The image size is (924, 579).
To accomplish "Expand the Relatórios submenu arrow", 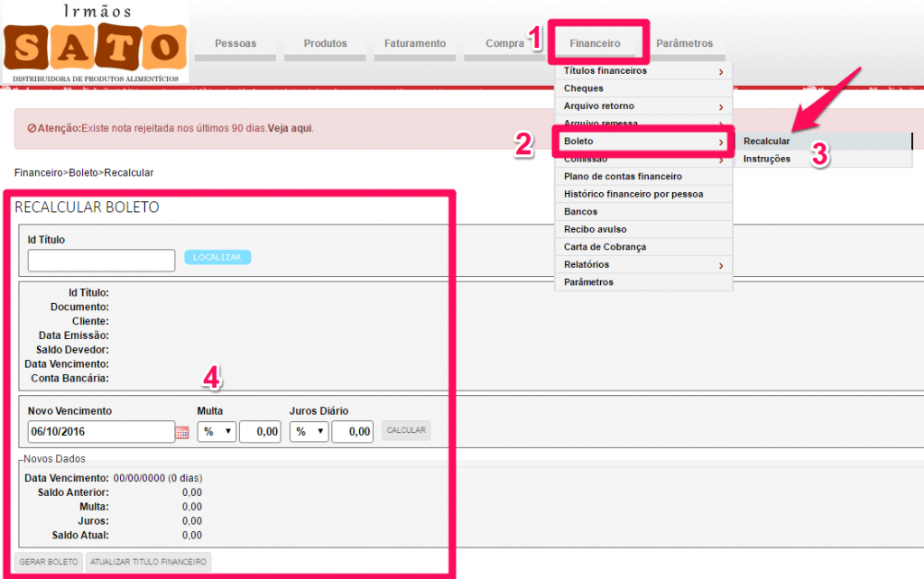I will click(x=720, y=265).
